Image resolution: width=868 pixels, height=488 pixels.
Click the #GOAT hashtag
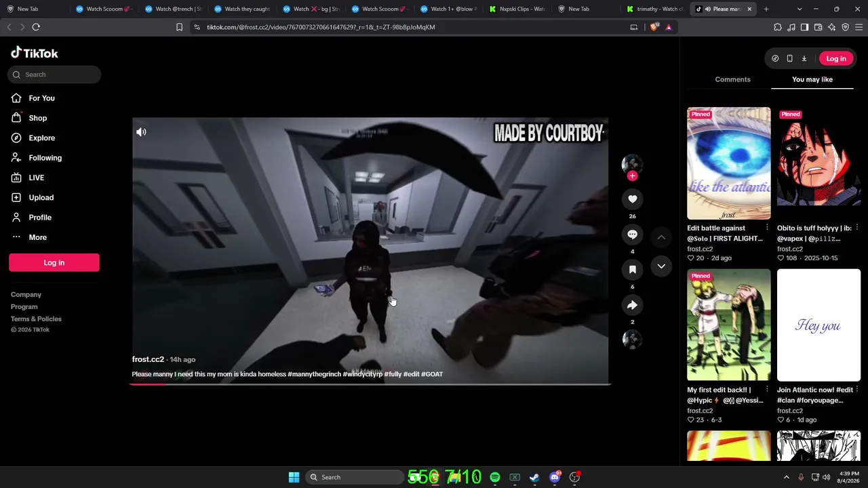[432, 374]
